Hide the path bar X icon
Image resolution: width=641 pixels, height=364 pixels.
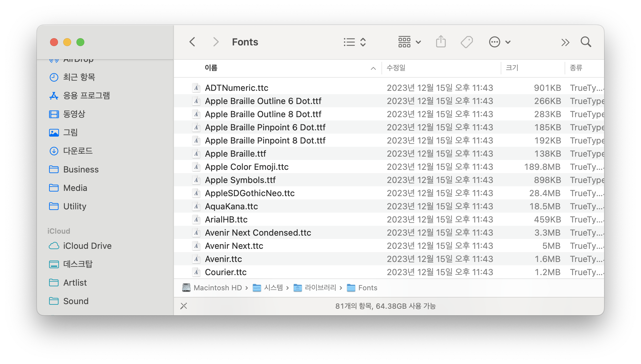pos(184,306)
